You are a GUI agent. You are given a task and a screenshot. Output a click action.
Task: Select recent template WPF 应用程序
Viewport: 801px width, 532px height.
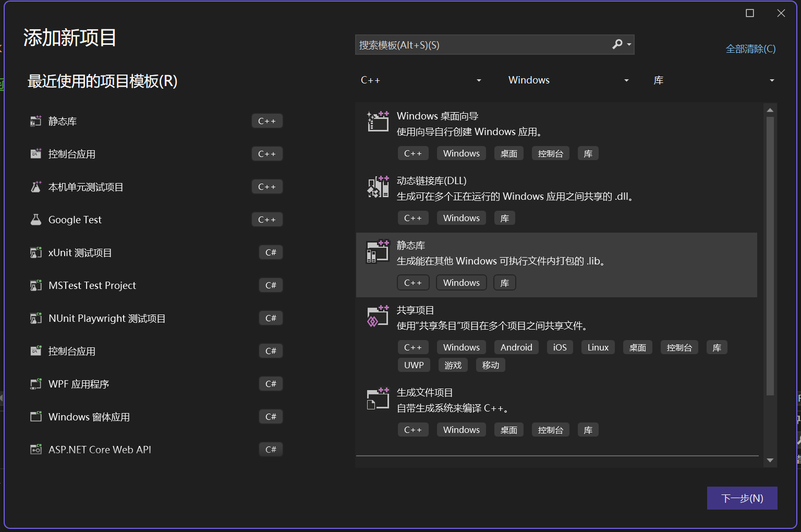(156, 384)
